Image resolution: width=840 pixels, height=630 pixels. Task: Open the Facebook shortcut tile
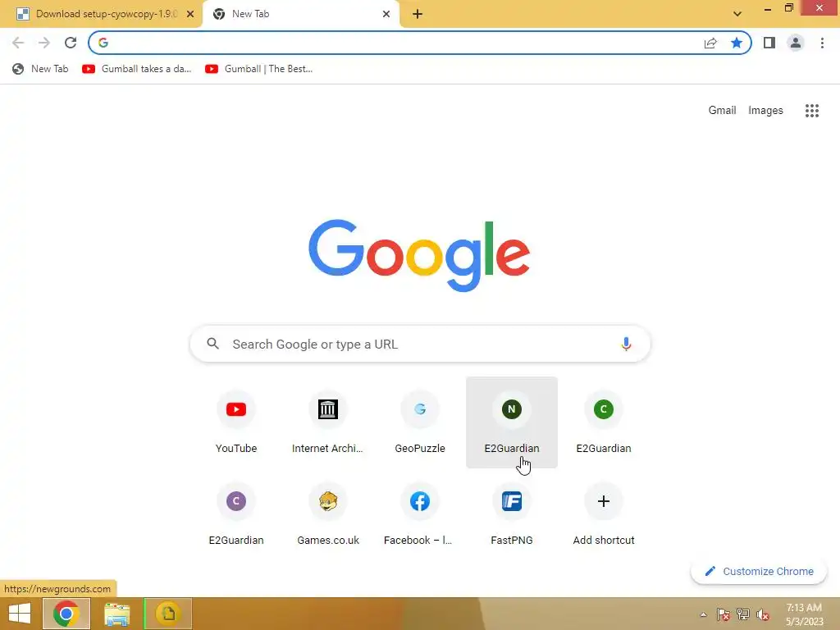click(x=419, y=514)
